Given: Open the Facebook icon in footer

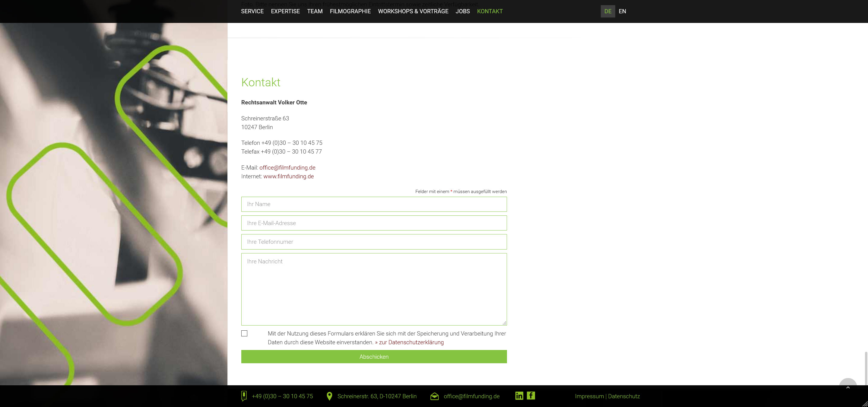Looking at the screenshot, I should (x=531, y=396).
